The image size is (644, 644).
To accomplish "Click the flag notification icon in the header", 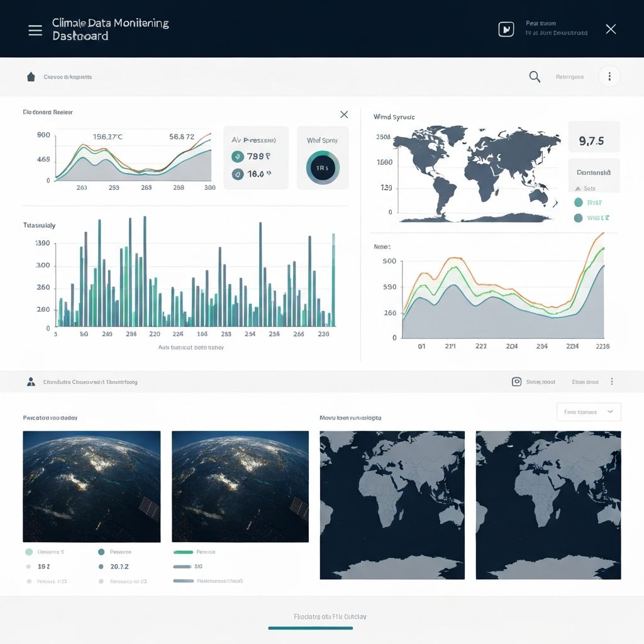I will (x=506, y=28).
